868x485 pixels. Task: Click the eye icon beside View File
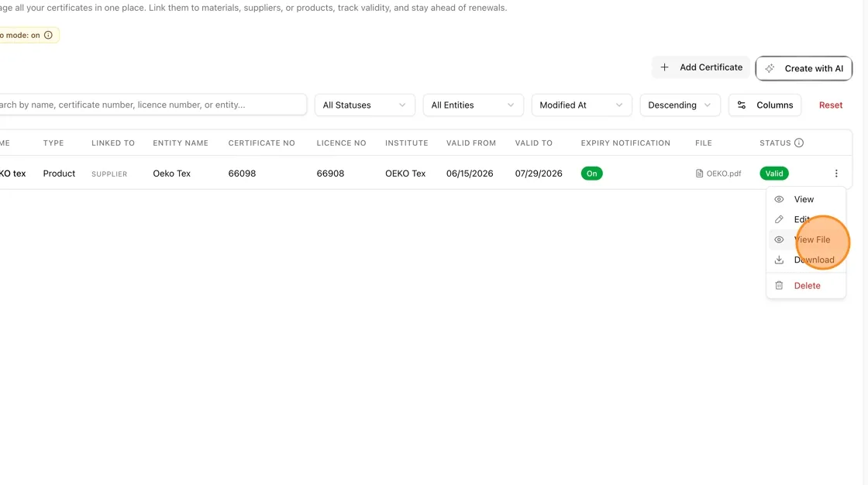779,239
